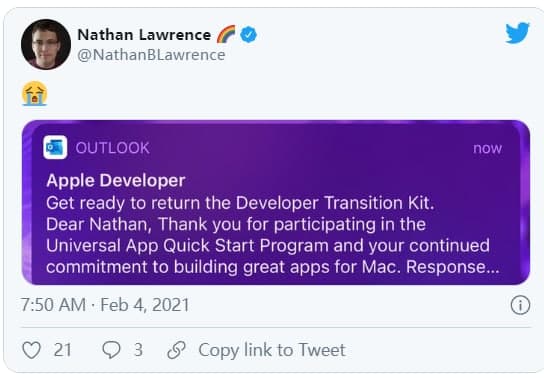
Task: Open the @NathanBLawrence handle link
Action: click(151, 55)
